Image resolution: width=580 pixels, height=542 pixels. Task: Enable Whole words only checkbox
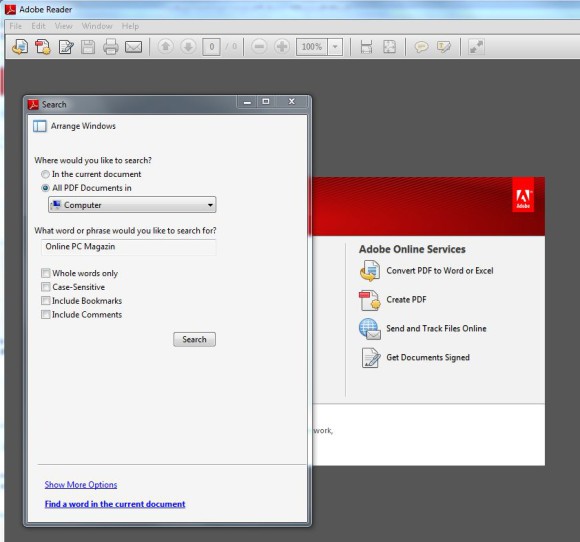45,273
